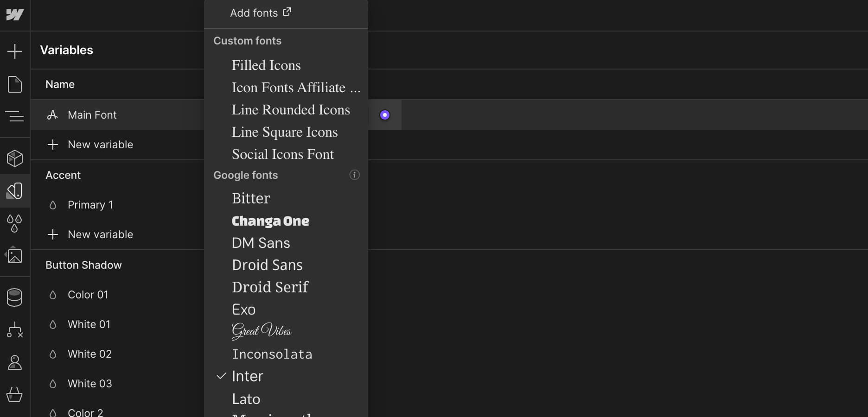
Task: Click the Custom fonts section label
Action: [x=247, y=41]
